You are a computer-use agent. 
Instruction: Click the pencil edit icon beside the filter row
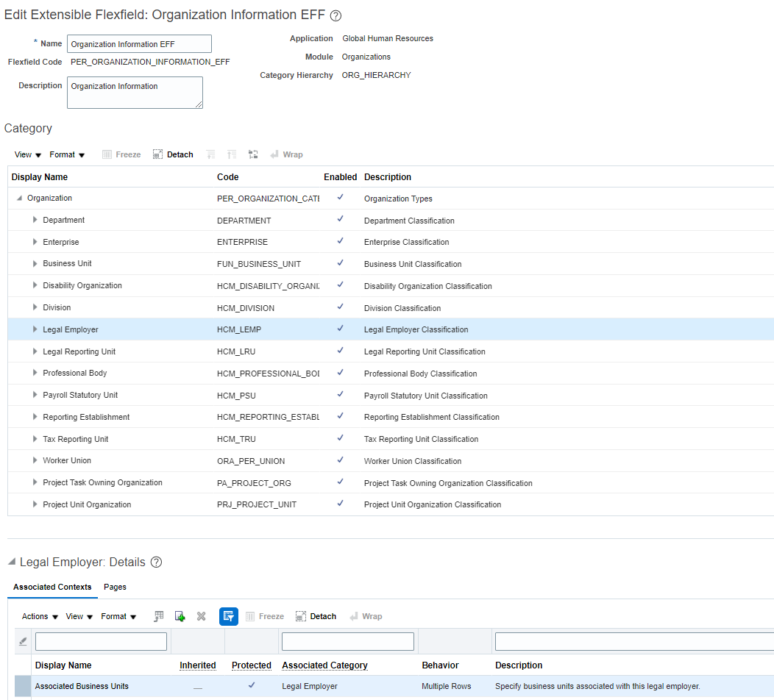(21, 640)
